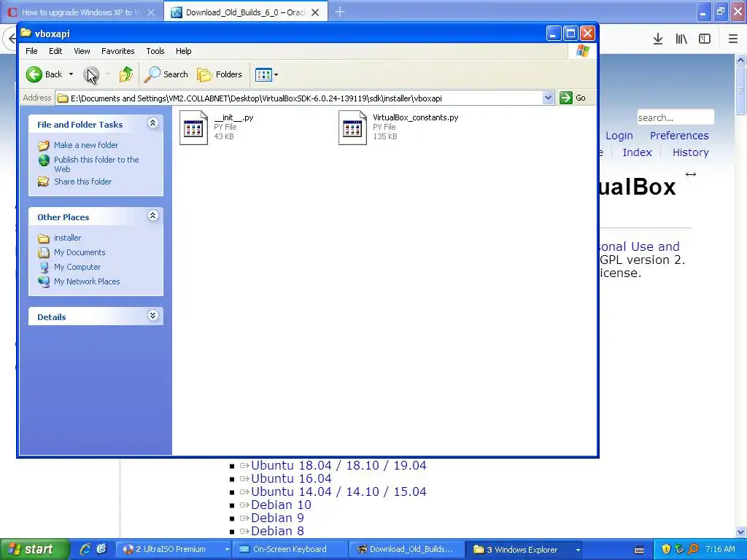Click the Login link on the webpage
The width and height of the screenshot is (747, 560).
click(x=619, y=136)
